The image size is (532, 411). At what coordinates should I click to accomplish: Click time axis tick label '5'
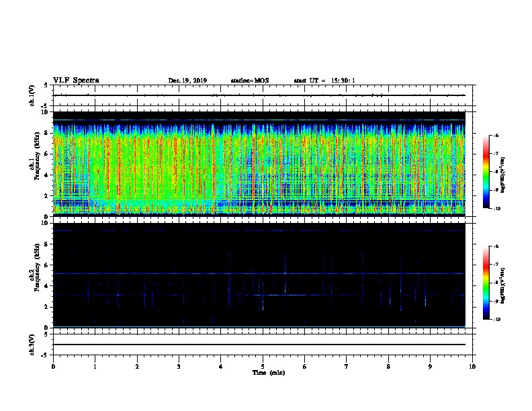pos(263,367)
